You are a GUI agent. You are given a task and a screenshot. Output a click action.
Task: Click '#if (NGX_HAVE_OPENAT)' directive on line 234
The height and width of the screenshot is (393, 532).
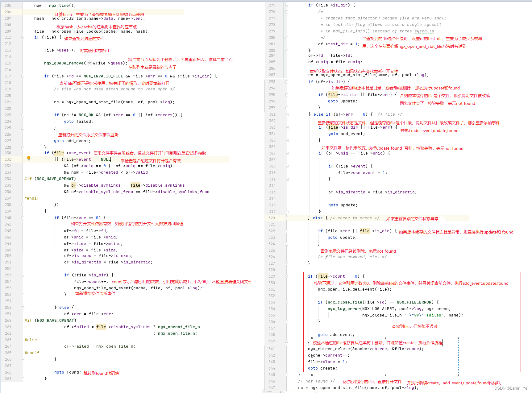(x=50, y=179)
